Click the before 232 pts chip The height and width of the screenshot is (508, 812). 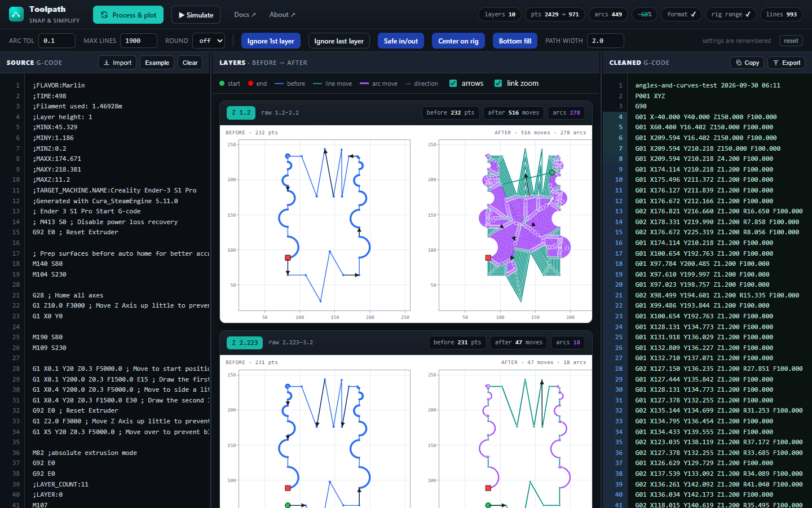coord(451,113)
